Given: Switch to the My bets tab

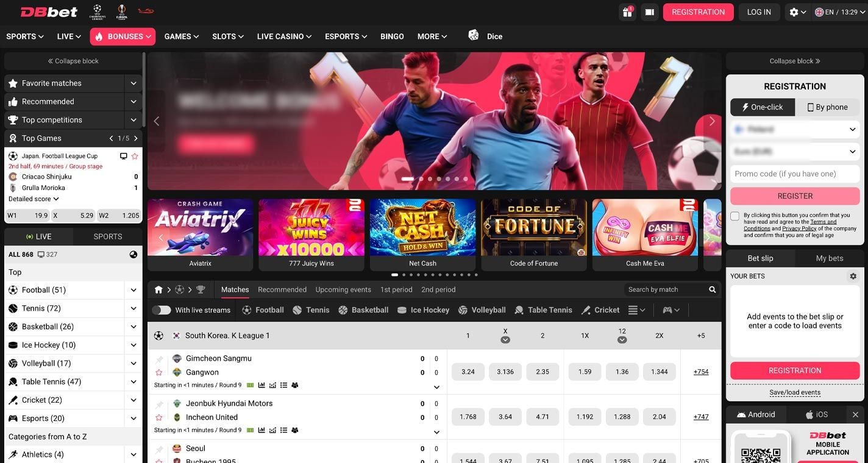Looking at the screenshot, I should pyautogui.click(x=829, y=258).
